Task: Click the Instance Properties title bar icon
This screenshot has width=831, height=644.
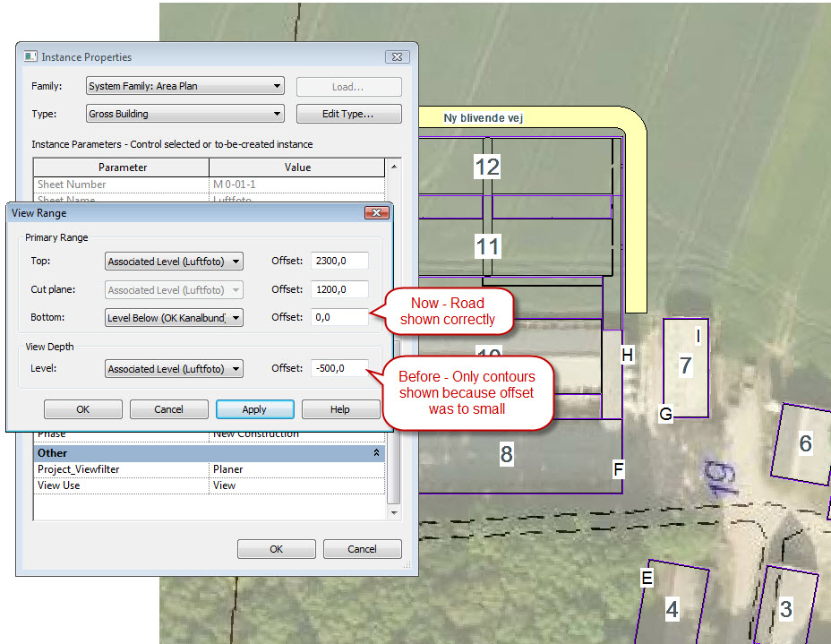Action: pos(30,57)
